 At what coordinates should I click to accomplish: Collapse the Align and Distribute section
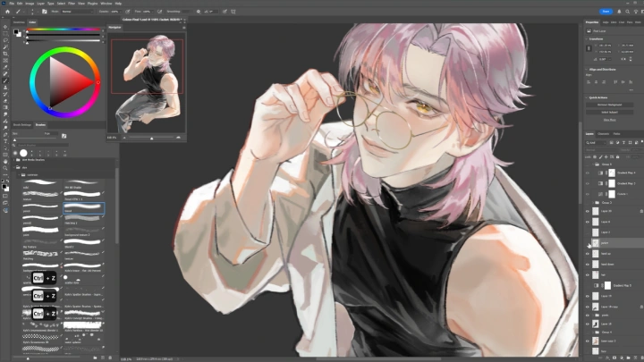(x=587, y=70)
